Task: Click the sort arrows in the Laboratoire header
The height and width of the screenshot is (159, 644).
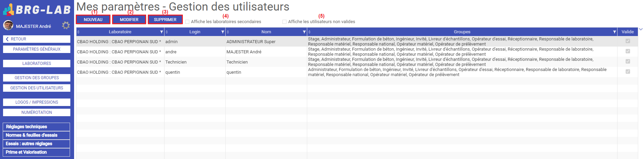Action: 79,32
